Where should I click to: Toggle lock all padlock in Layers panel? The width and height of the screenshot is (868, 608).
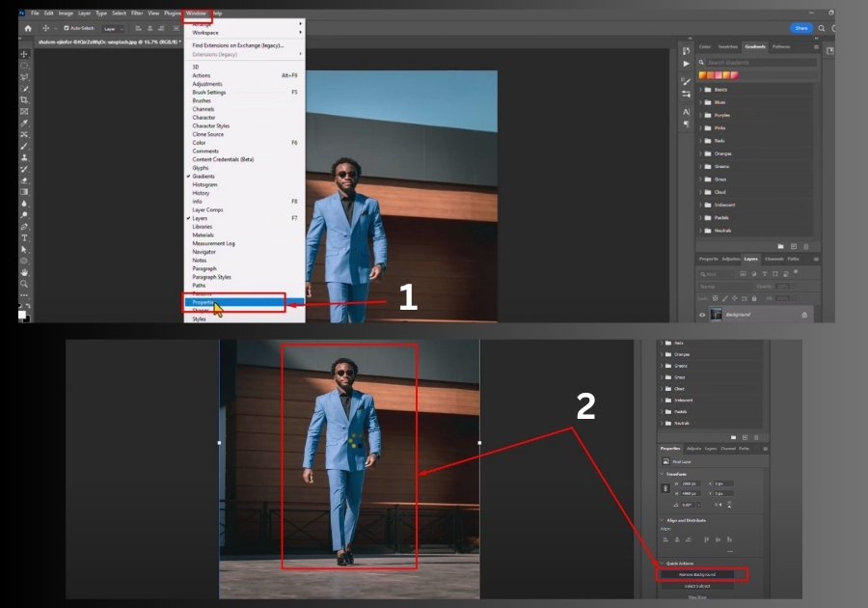pyautogui.click(x=754, y=298)
